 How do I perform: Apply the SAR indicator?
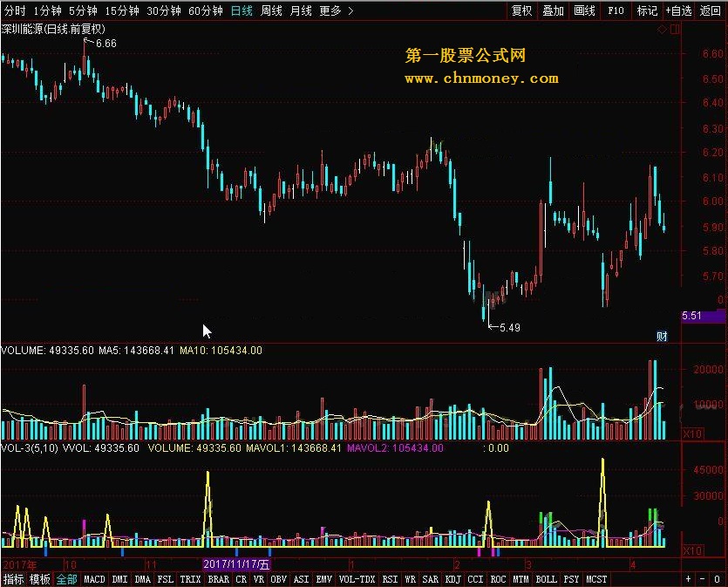coord(430,579)
